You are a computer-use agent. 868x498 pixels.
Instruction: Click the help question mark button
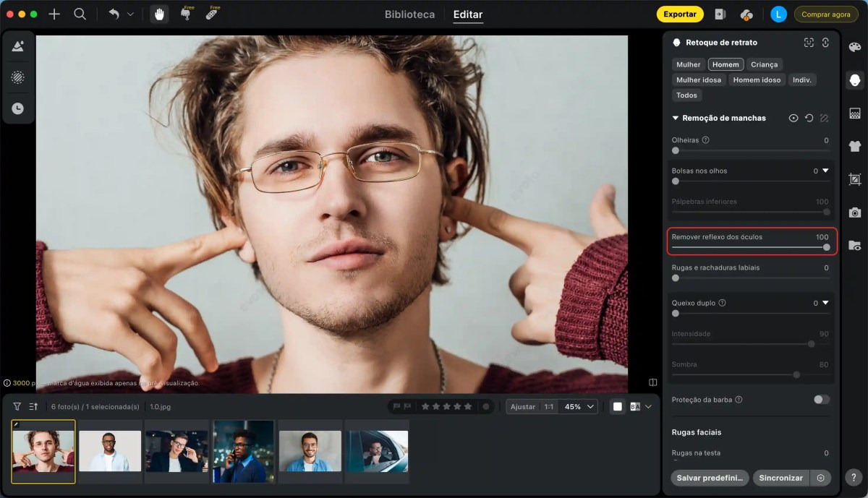(x=854, y=478)
